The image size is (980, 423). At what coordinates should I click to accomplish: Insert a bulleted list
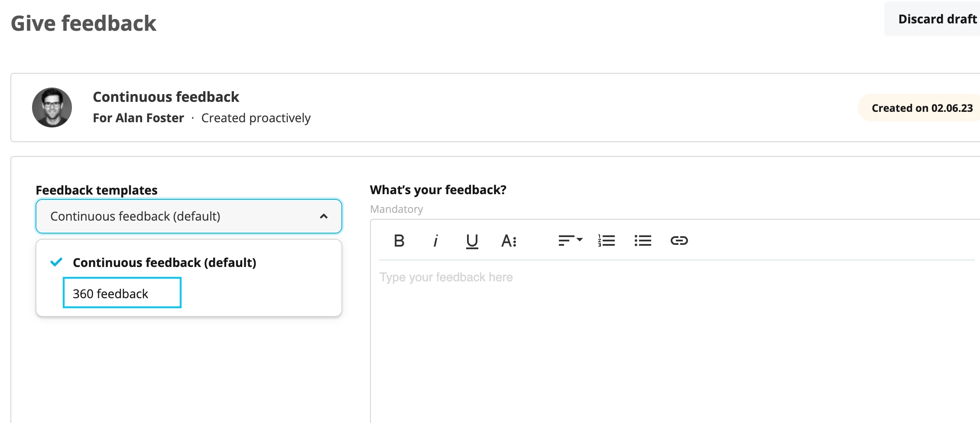coord(643,241)
